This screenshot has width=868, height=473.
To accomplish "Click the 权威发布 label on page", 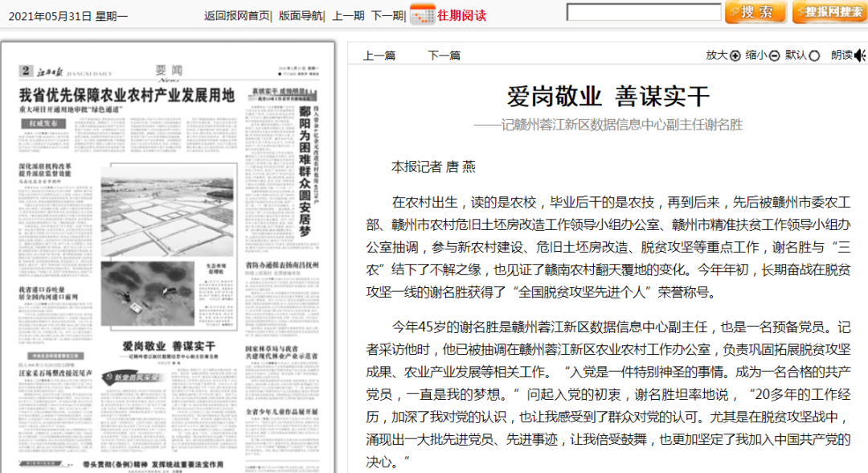I will [x=43, y=123].
